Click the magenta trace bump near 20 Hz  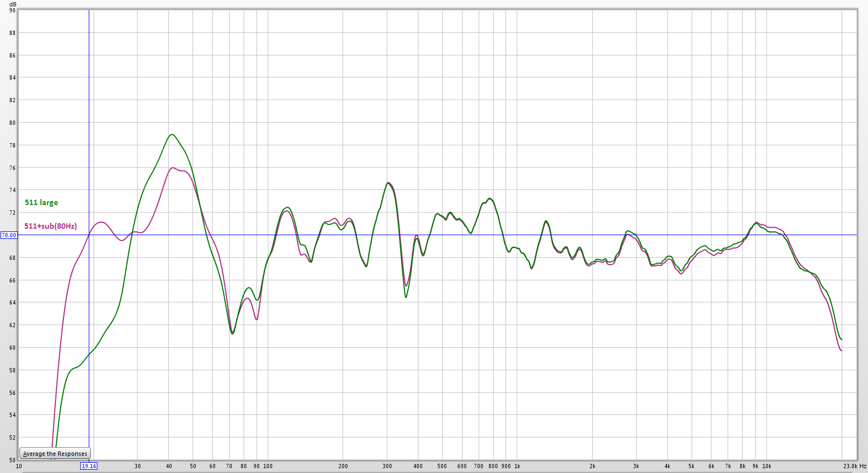[x=101, y=222]
